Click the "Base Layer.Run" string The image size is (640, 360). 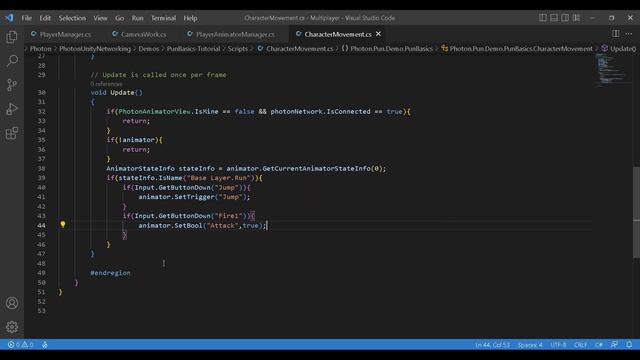tap(219, 178)
